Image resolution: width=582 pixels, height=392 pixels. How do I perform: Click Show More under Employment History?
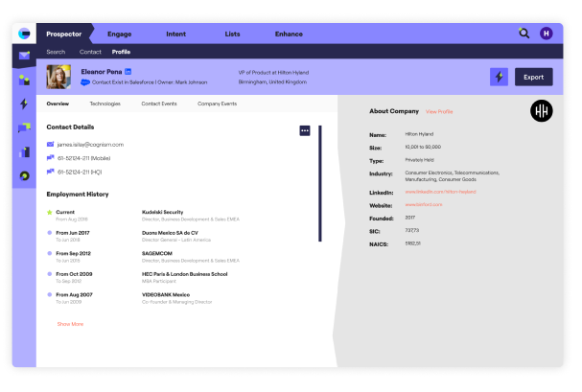pos(70,324)
